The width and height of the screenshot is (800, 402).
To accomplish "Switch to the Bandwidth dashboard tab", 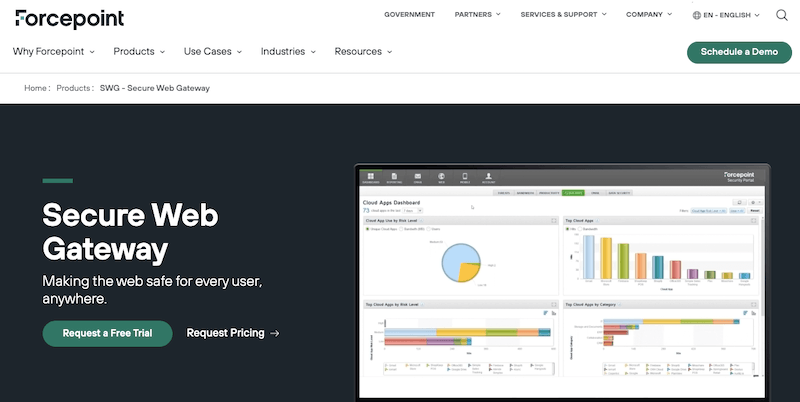I will tap(526, 193).
